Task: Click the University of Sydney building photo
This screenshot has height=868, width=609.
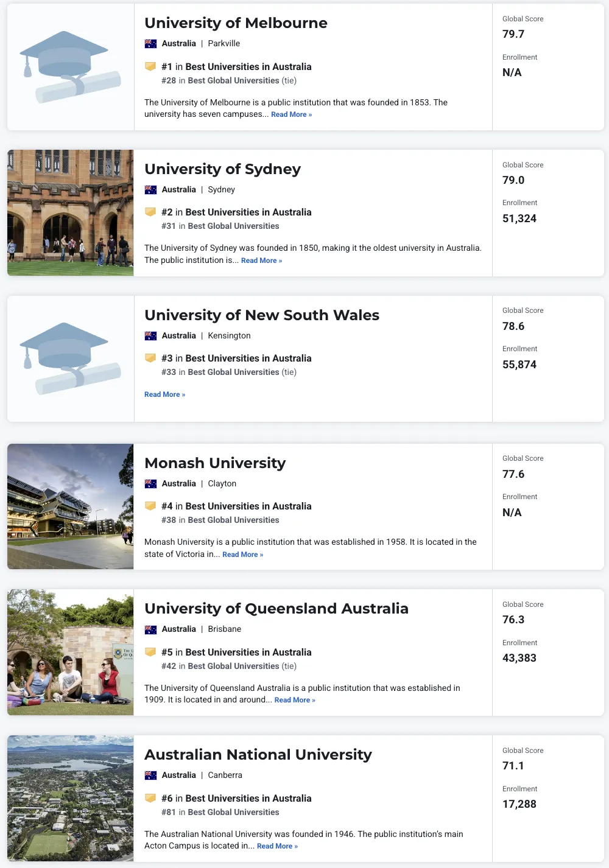Action: pyautogui.click(x=70, y=213)
